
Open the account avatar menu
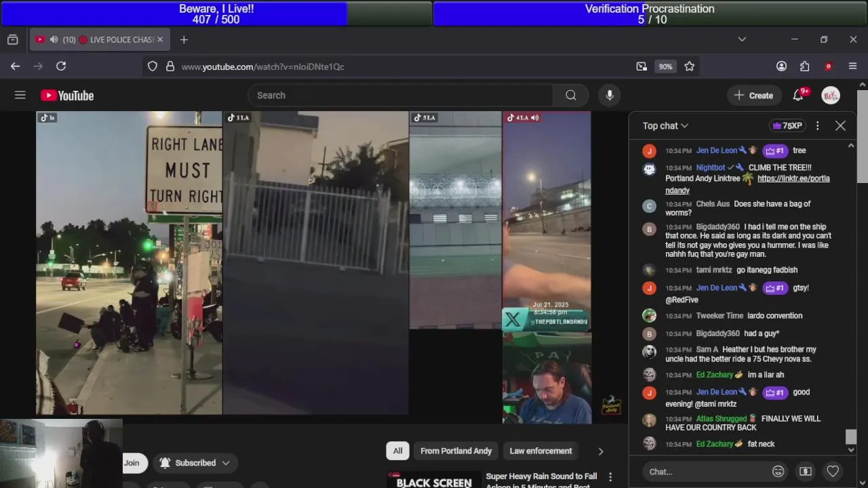pyautogui.click(x=831, y=96)
